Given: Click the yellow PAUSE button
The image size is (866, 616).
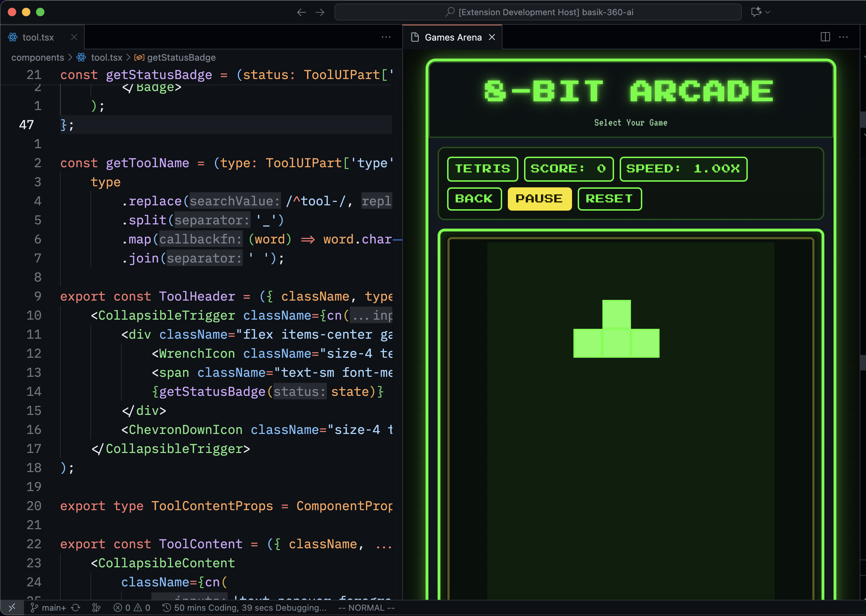Looking at the screenshot, I should [540, 199].
